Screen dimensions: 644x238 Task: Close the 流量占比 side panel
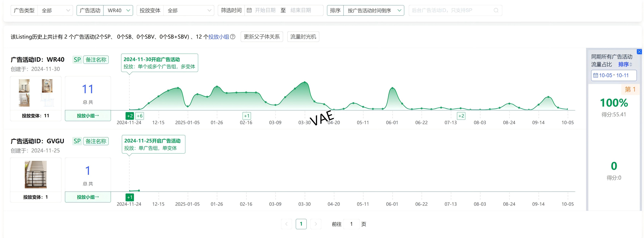(x=639, y=52)
